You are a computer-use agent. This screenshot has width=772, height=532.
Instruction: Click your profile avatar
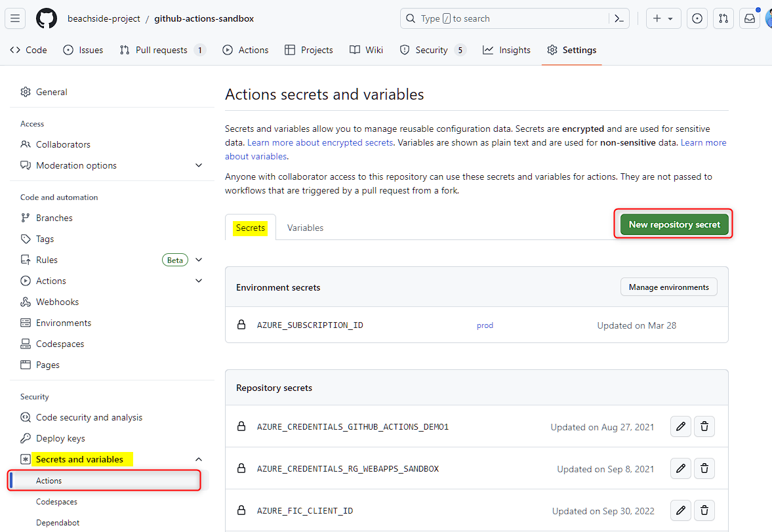[x=769, y=18]
